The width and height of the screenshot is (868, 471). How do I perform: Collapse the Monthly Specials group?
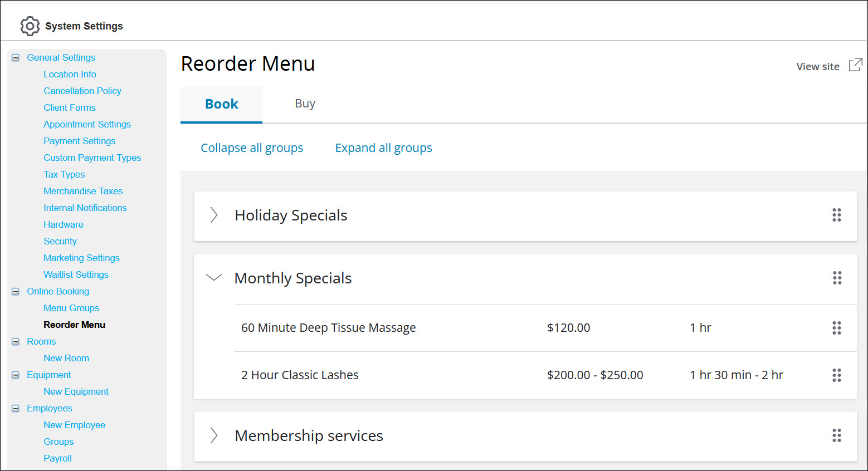click(214, 277)
